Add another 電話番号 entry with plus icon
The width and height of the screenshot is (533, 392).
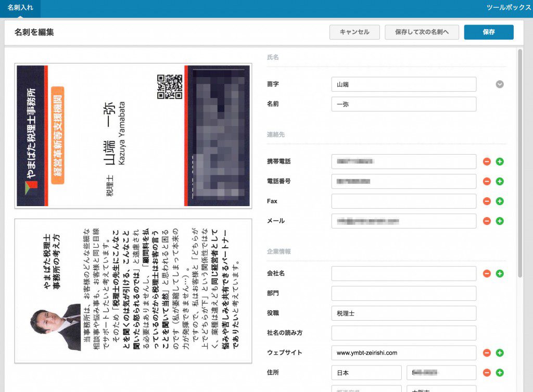coord(500,181)
